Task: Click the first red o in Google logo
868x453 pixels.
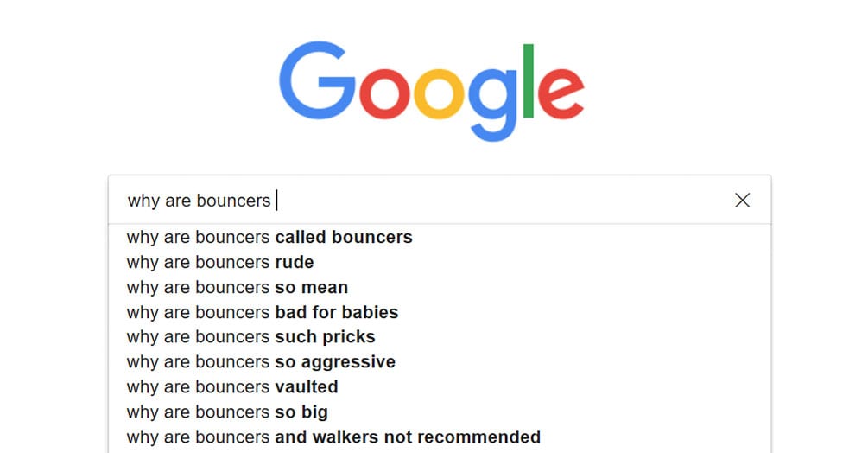Action: pyautogui.click(x=384, y=93)
